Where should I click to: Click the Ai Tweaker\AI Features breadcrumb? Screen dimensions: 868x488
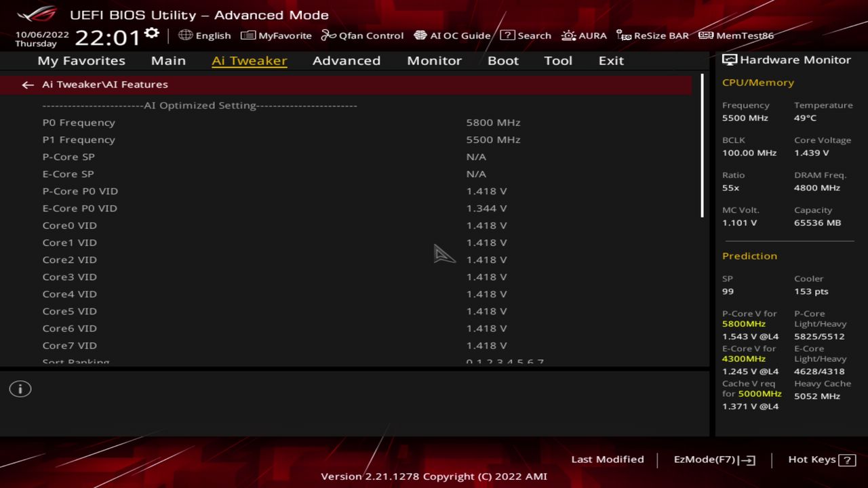point(105,85)
